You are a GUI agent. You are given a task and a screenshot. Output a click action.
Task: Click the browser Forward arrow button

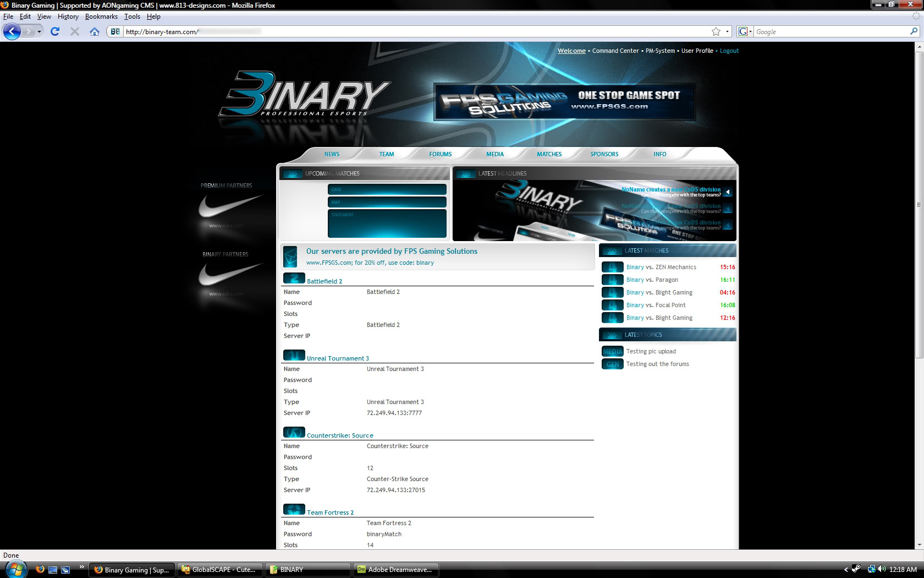coord(29,31)
